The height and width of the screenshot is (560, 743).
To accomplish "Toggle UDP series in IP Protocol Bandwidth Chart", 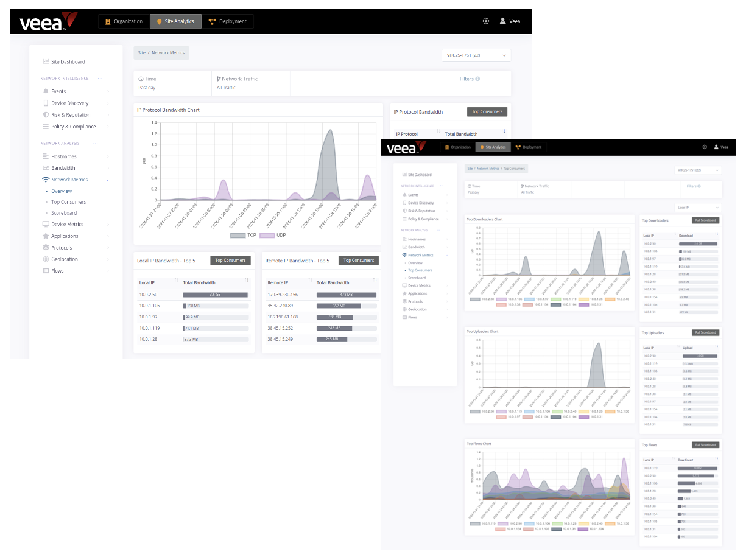I will [272, 235].
